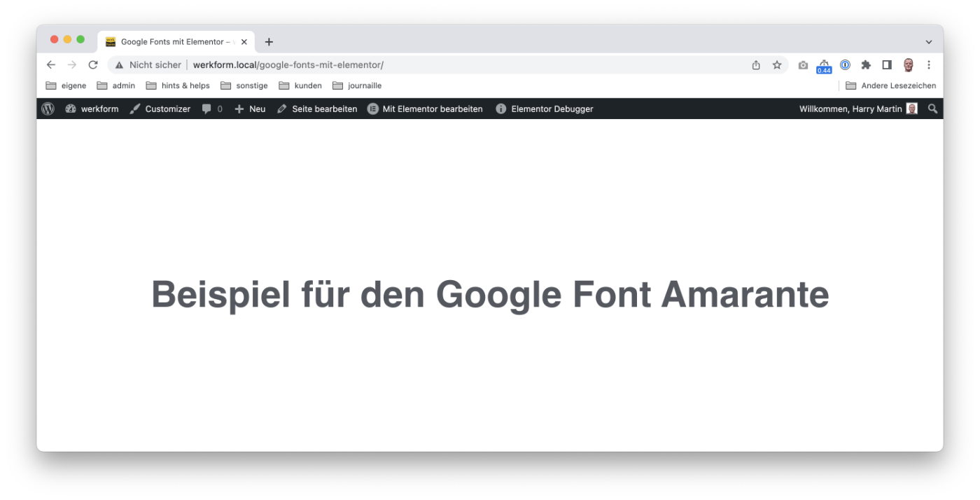
Task: Open the WordPress admin bar search
Action: pos(932,109)
